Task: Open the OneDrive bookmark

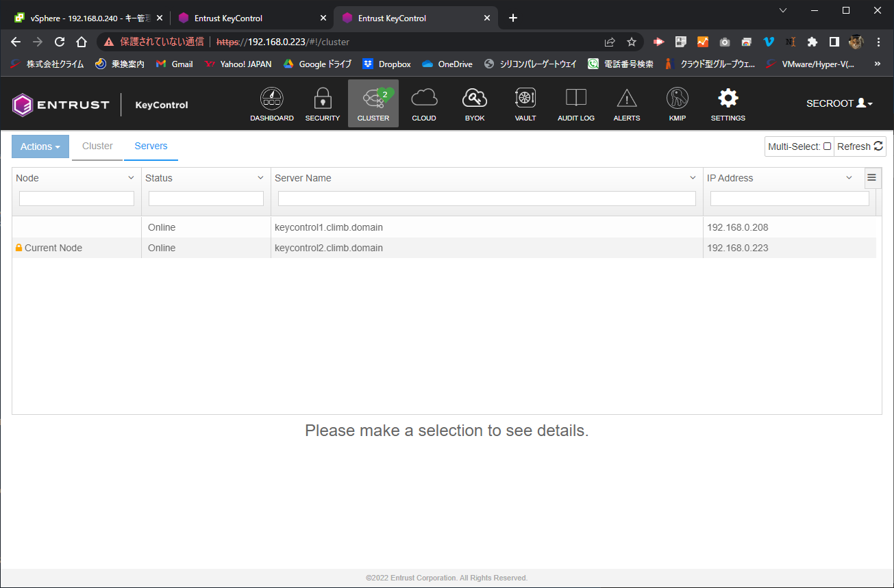Action: coord(447,64)
